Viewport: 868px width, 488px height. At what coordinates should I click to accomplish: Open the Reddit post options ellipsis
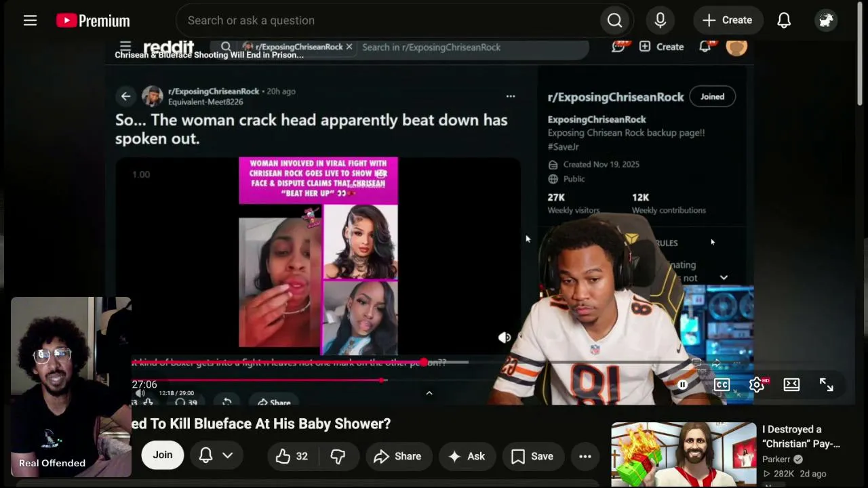(x=511, y=96)
